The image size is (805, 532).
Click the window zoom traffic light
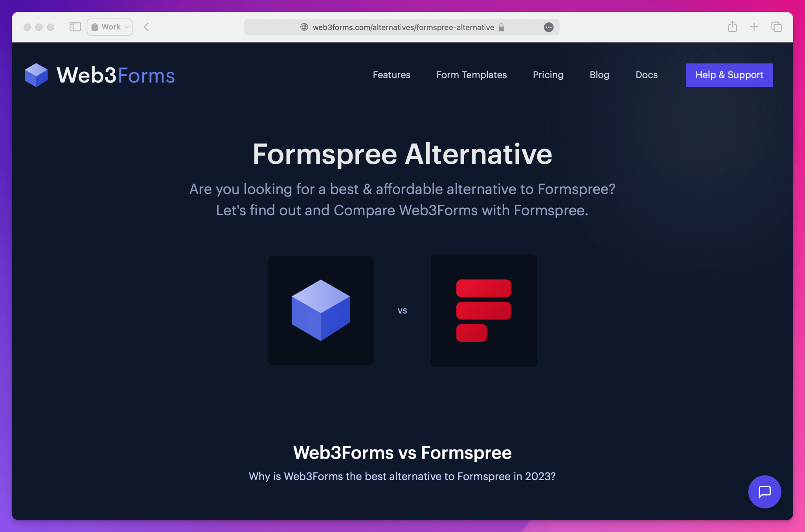[x=51, y=27]
